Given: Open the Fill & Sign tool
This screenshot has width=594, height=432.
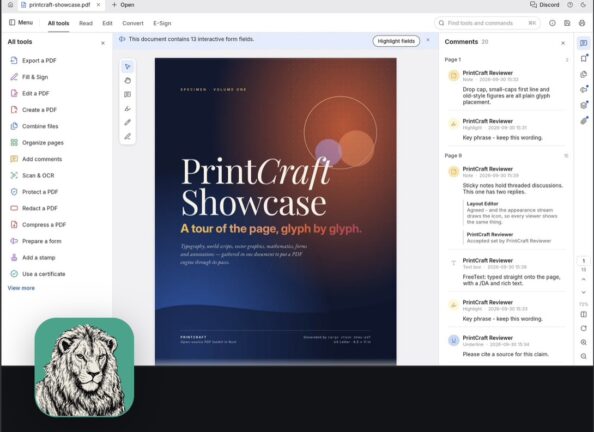Looking at the screenshot, I should point(30,77).
